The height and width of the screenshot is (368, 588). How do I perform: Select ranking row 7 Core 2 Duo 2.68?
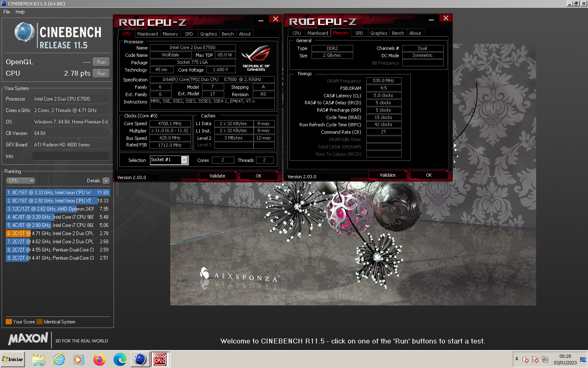58,242
